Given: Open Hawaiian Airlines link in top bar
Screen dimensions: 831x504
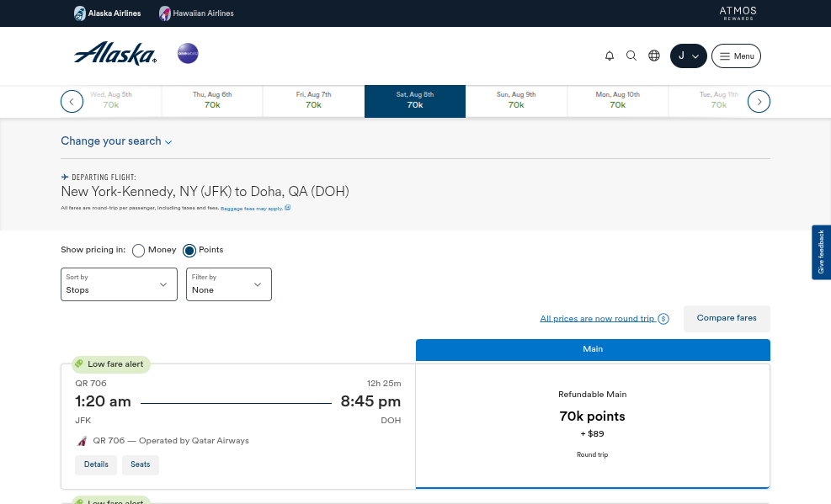Looking at the screenshot, I should tap(197, 13).
